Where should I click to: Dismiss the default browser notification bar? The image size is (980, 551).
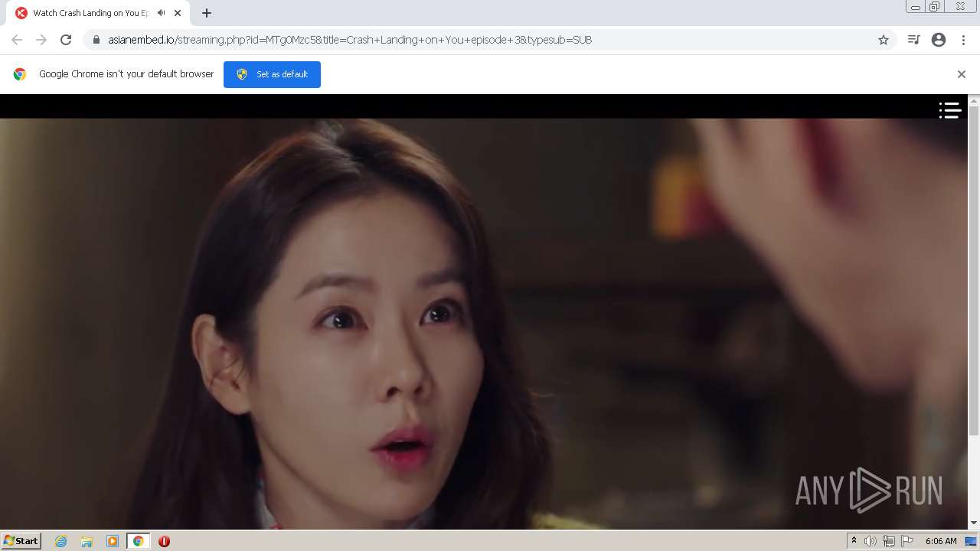(x=962, y=74)
